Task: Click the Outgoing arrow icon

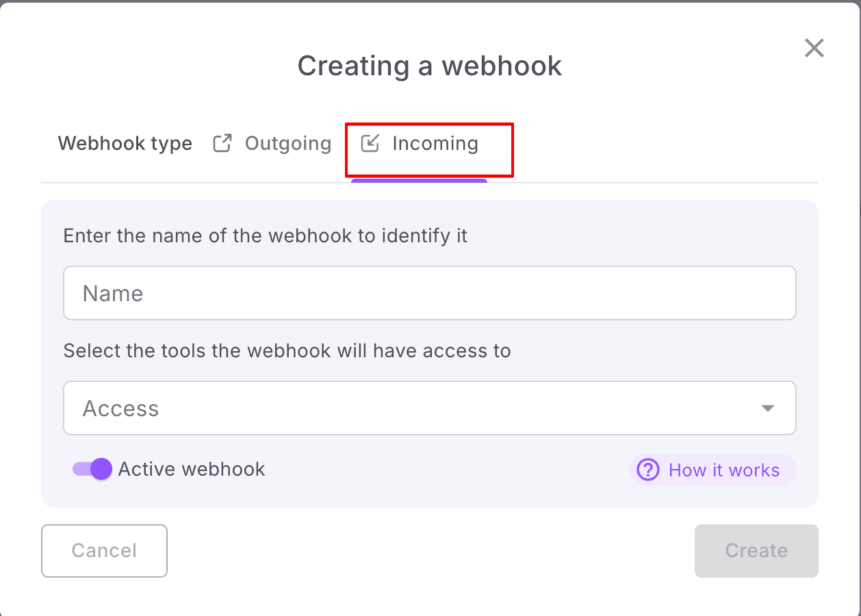Action: (222, 144)
